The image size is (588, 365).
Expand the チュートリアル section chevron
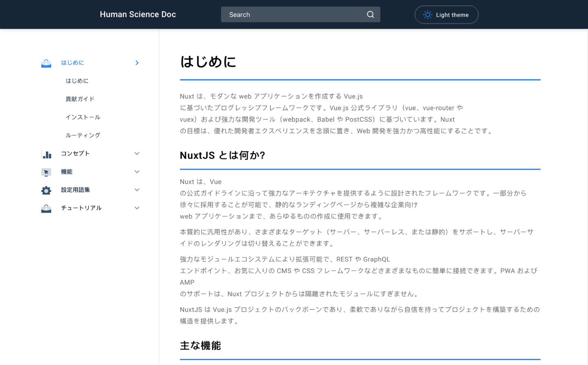click(x=137, y=208)
